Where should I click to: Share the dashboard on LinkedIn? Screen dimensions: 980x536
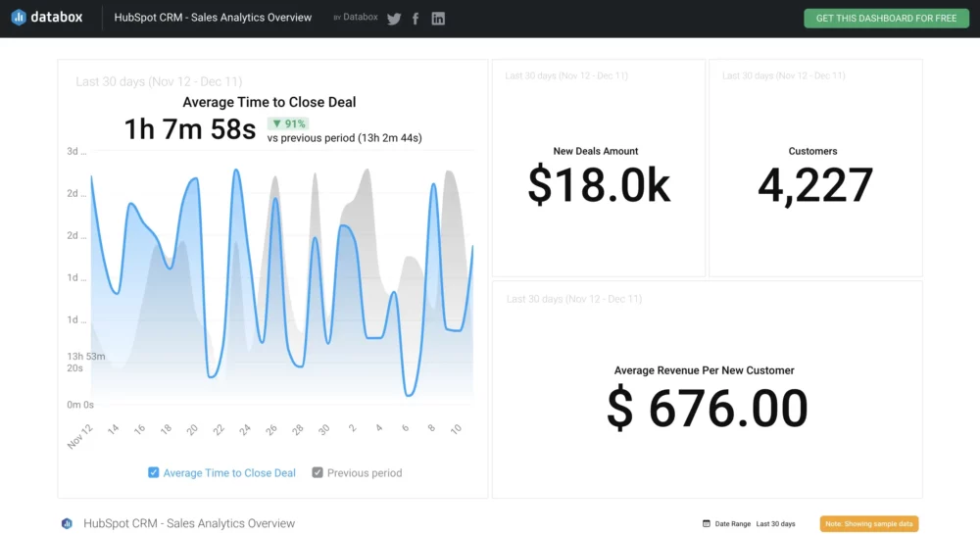tap(438, 19)
